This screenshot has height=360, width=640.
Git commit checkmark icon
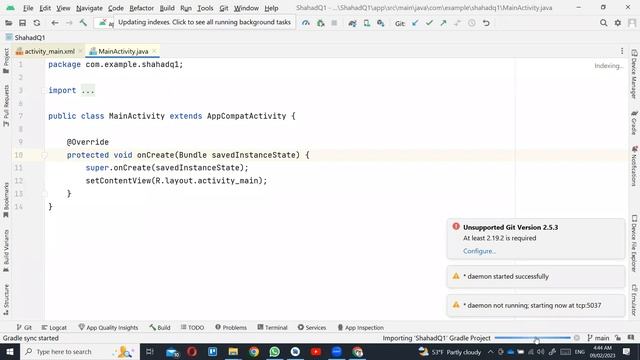(x=429, y=23)
